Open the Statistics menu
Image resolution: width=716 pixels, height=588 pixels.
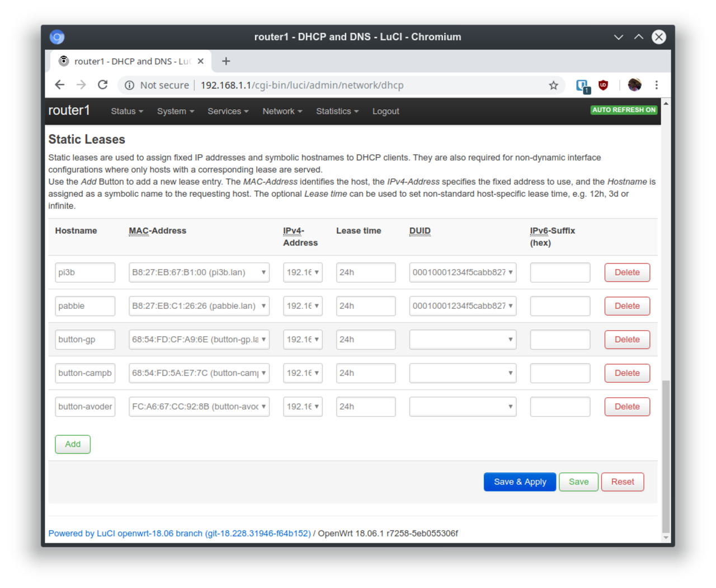pyautogui.click(x=337, y=111)
